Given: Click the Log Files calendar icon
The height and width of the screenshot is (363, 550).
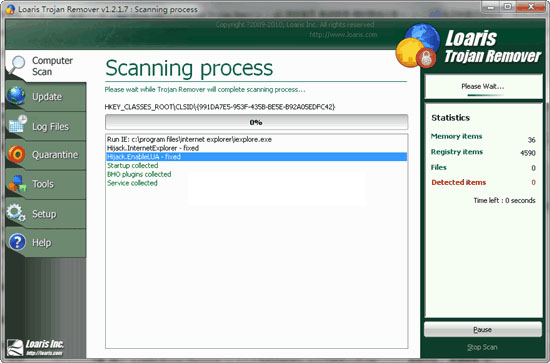Looking at the screenshot, I should pyautogui.click(x=18, y=124).
